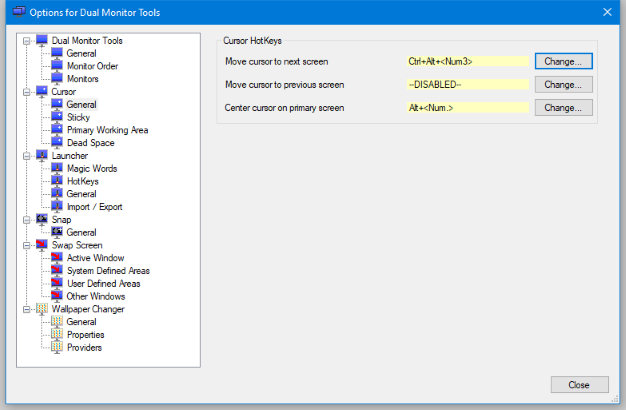Click the application icon in the title bar
The image size is (626, 410).
(x=19, y=12)
